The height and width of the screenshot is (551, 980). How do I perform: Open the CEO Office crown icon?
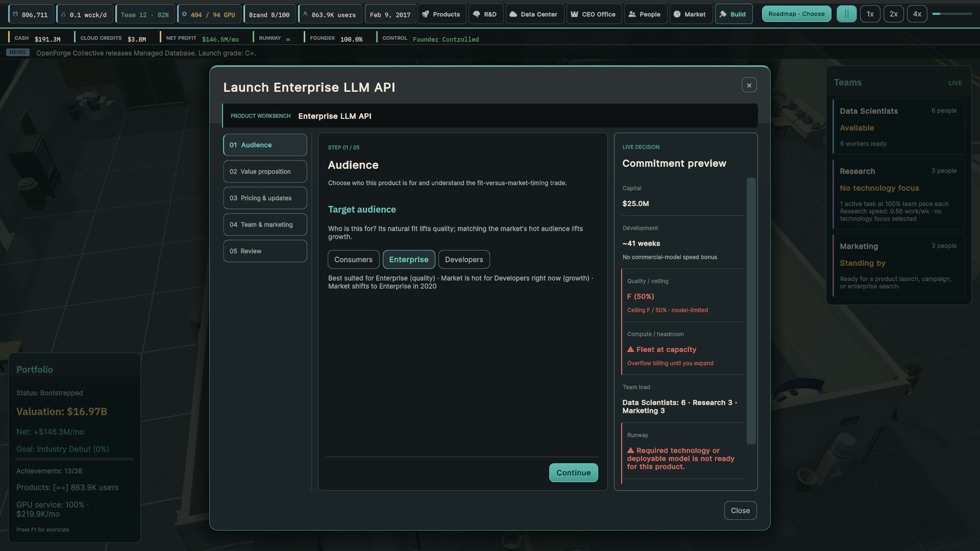coord(575,14)
